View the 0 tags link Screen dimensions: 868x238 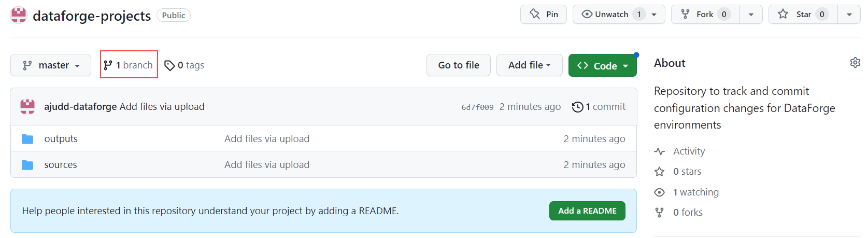[184, 65]
